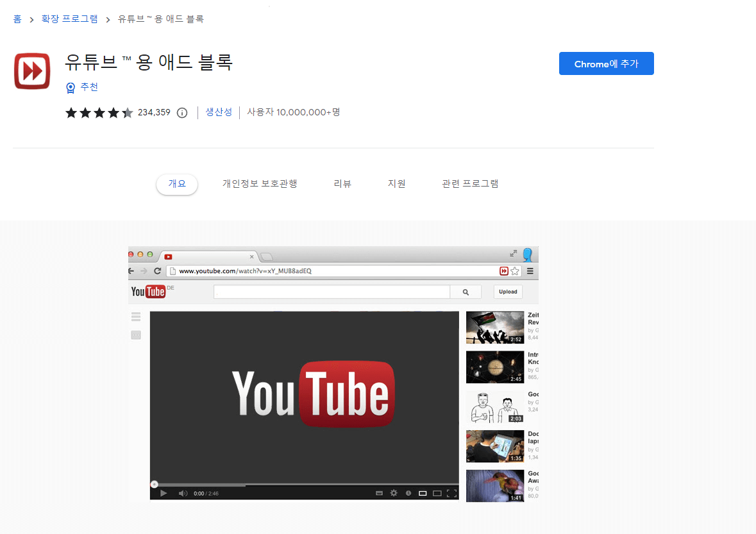Image resolution: width=756 pixels, height=534 pixels.
Task: Open the settings gear in the video player
Action: pos(393,493)
